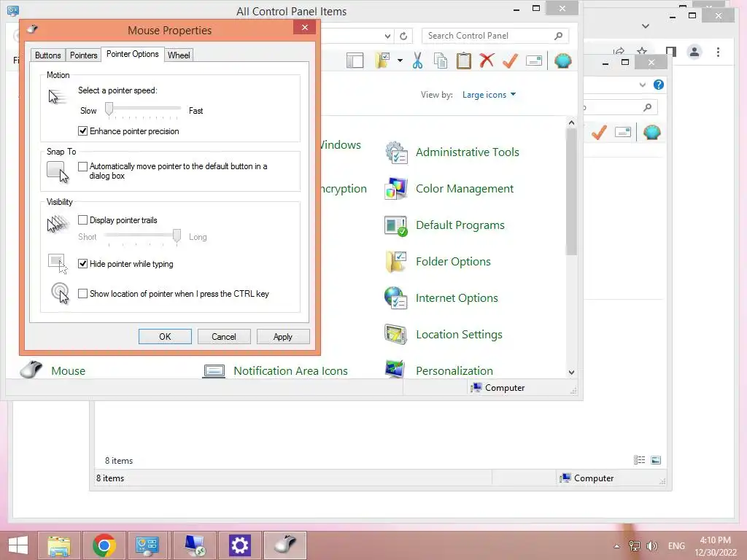Click the Chrome tab search chevron
Viewport: 747px width, 560px height.
[x=646, y=26]
